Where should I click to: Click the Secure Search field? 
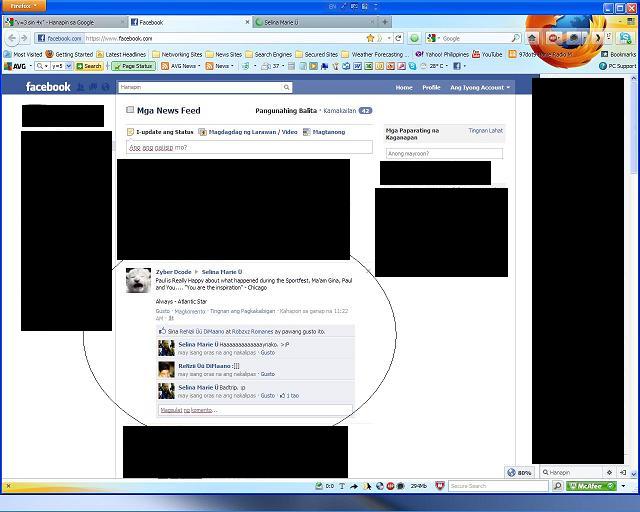[x=498, y=486]
